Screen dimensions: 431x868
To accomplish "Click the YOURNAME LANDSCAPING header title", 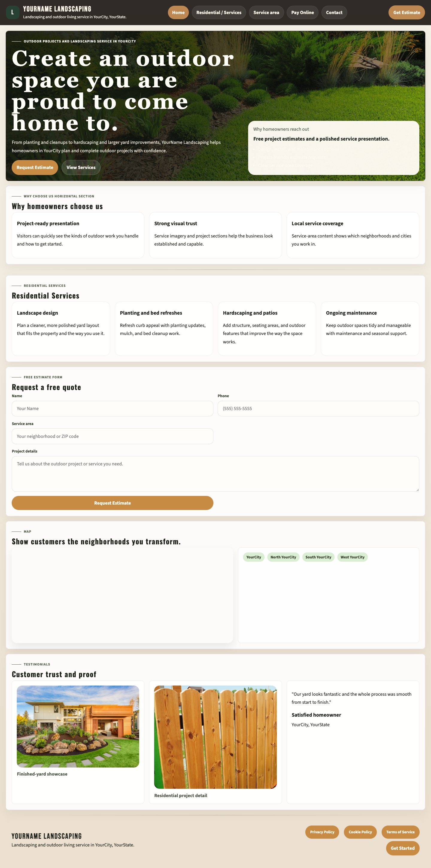I will click(x=57, y=9).
